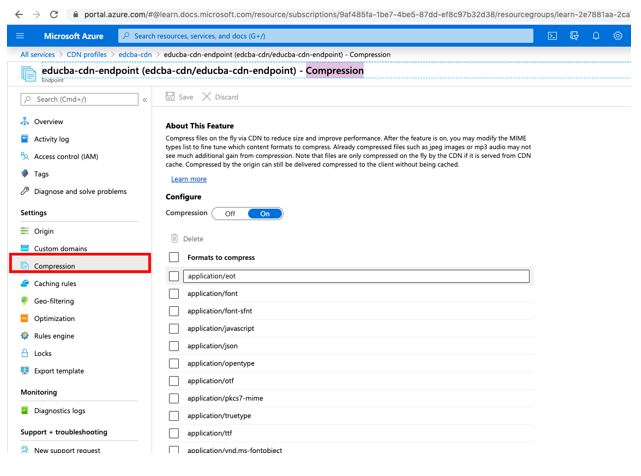The image size is (641, 476).
Task: Check the application/ttf checkbox
Action: tap(174, 433)
